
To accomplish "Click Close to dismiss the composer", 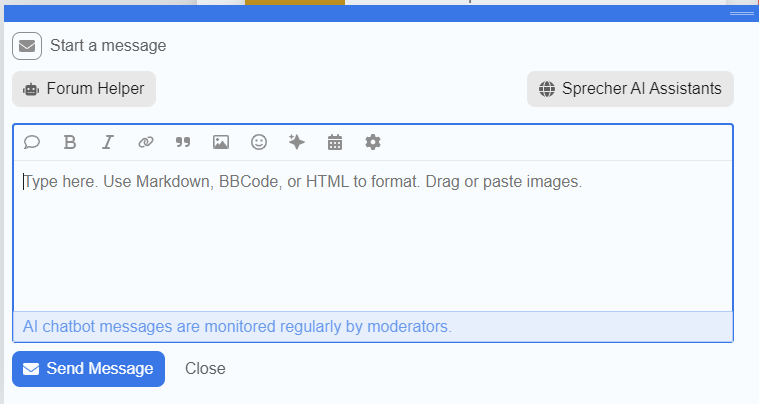I will pos(205,369).
